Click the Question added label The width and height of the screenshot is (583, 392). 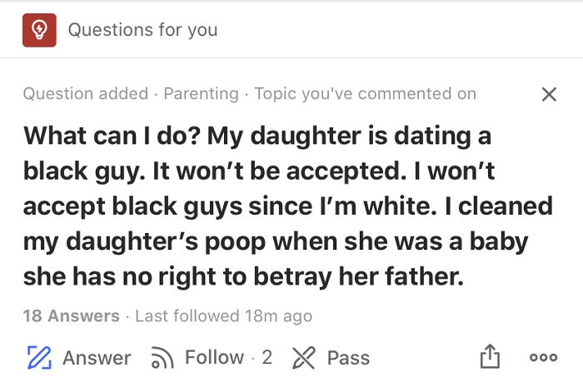click(x=86, y=94)
